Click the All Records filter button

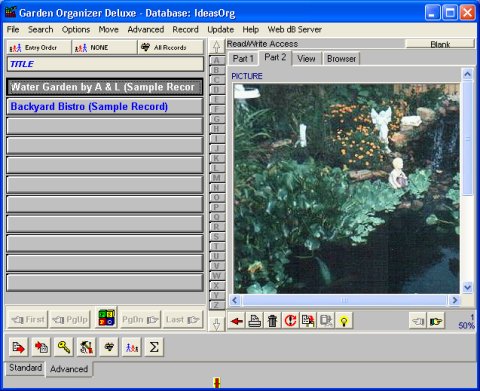click(x=171, y=47)
